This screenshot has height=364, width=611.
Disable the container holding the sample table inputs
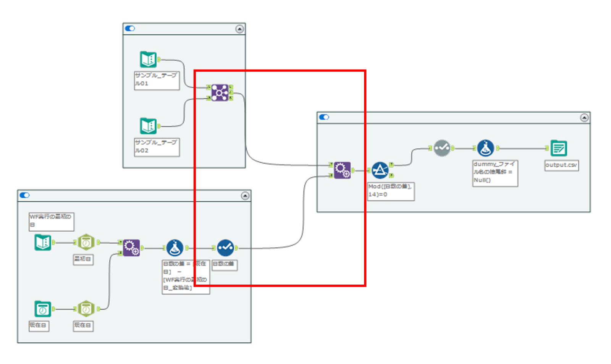(130, 29)
